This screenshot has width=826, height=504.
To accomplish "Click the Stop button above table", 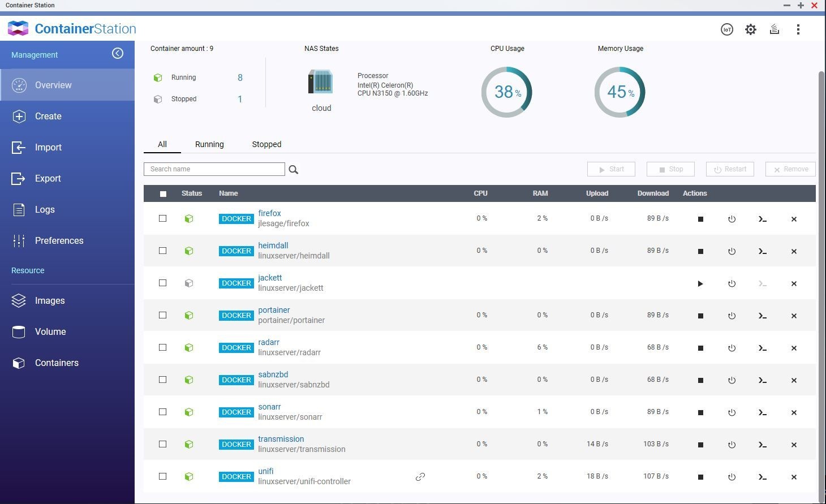I will 670,169.
